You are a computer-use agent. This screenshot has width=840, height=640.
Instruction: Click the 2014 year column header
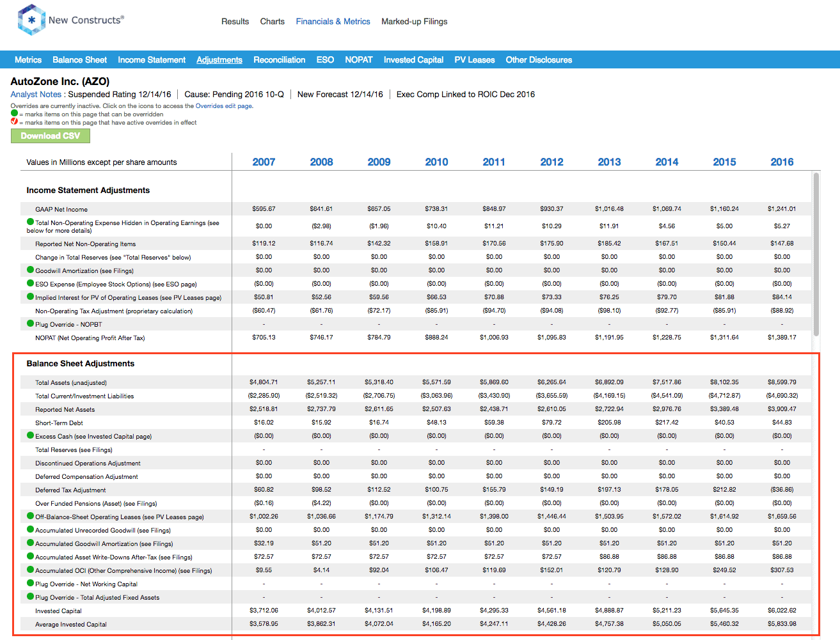[667, 162]
